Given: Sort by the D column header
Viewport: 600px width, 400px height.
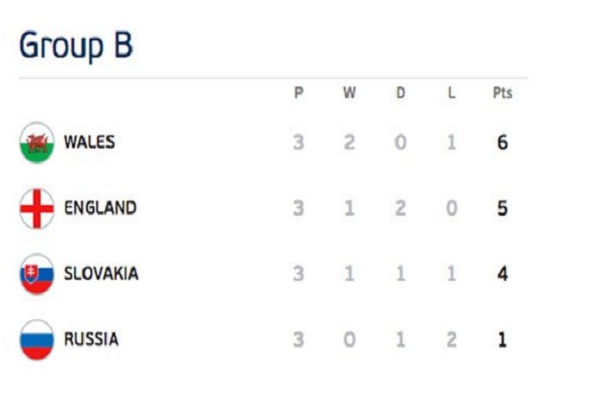Looking at the screenshot, I should (401, 93).
